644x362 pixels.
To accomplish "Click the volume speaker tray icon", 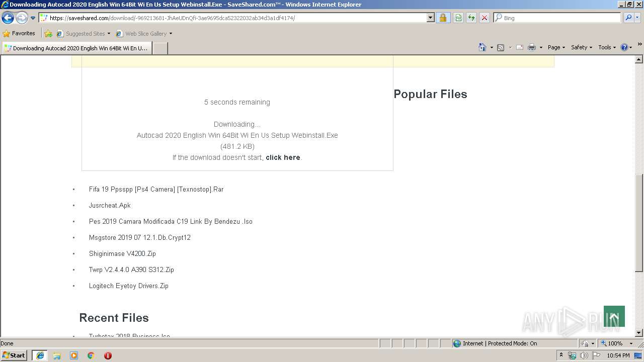I will click(x=584, y=355).
